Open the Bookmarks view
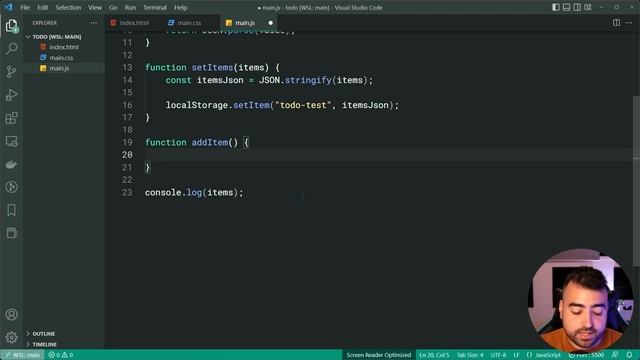This screenshot has width=640, height=360. pos(11,210)
